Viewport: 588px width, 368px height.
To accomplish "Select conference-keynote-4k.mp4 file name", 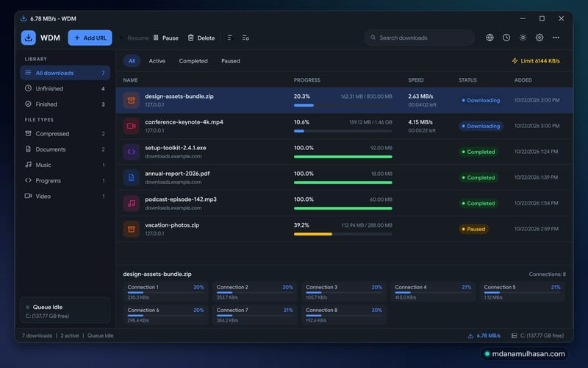I will (184, 122).
